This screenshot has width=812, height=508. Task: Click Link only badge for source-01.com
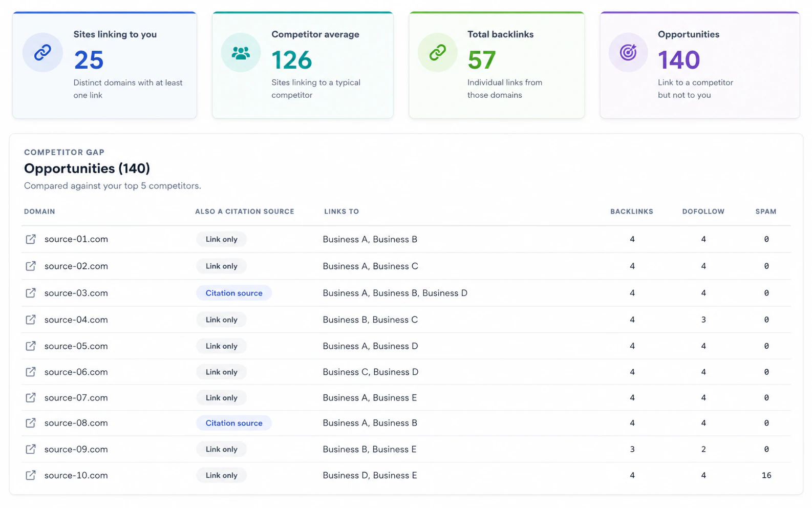[222, 239]
